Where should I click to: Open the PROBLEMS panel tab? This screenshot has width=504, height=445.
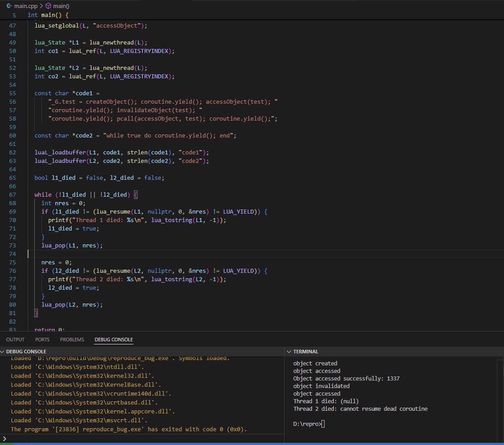(x=72, y=340)
